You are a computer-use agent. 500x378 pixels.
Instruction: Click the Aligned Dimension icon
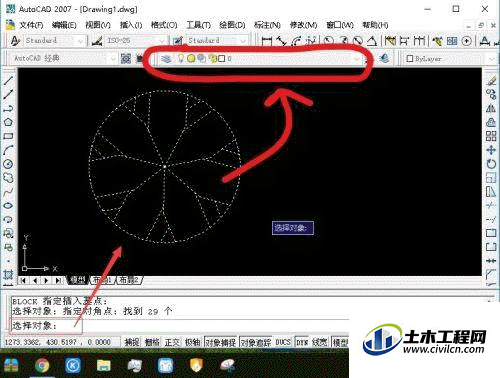282,41
